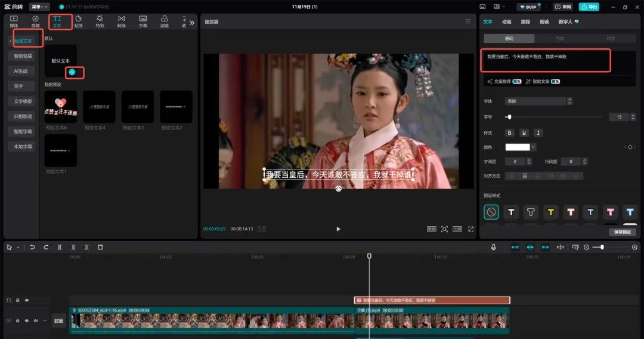Open the 菜单 menu dropdown
Image resolution: width=644 pixels, height=339 pixels.
[39, 7]
